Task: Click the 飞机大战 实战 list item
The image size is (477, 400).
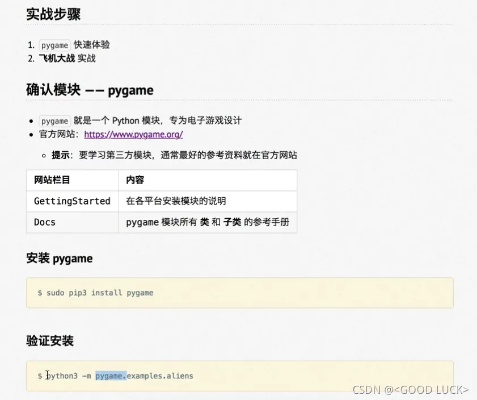Action: pyautogui.click(x=67, y=58)
